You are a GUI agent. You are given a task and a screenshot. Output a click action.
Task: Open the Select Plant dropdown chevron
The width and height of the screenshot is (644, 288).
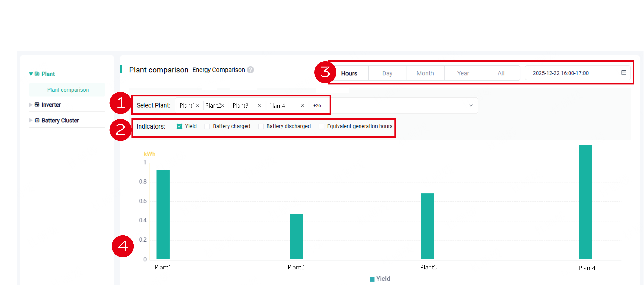(471, 106)
